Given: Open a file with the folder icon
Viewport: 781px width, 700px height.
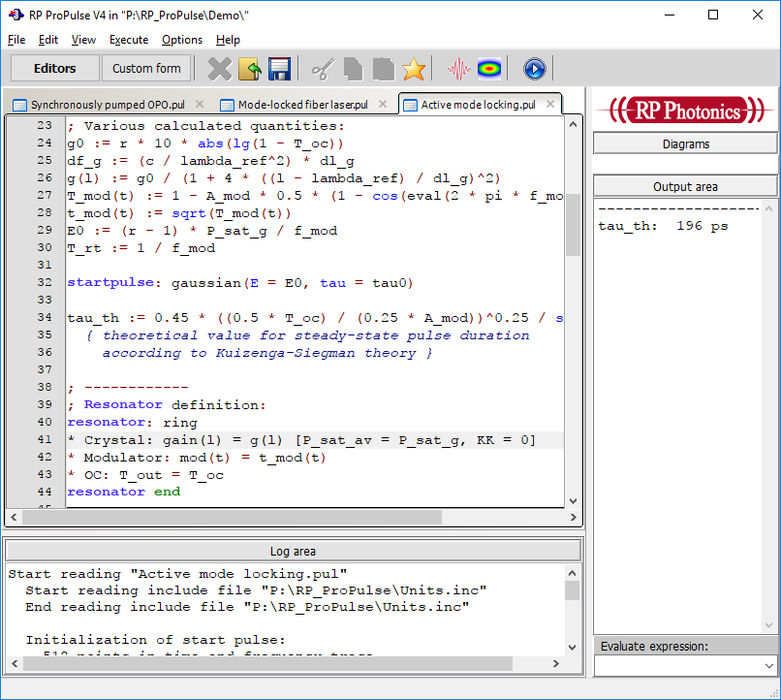Looking at the screenshot, I should pyautogui.click(x=250, y=69).
